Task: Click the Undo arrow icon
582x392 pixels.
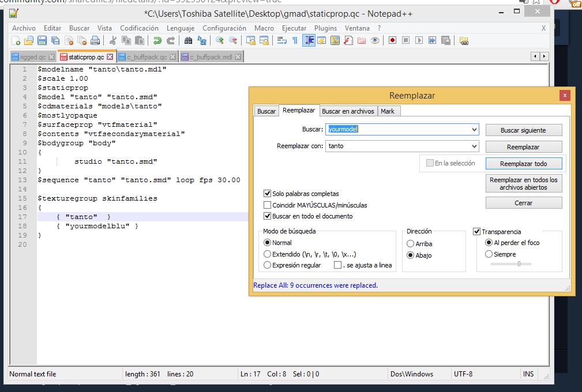Action: (x=157, y=40)
